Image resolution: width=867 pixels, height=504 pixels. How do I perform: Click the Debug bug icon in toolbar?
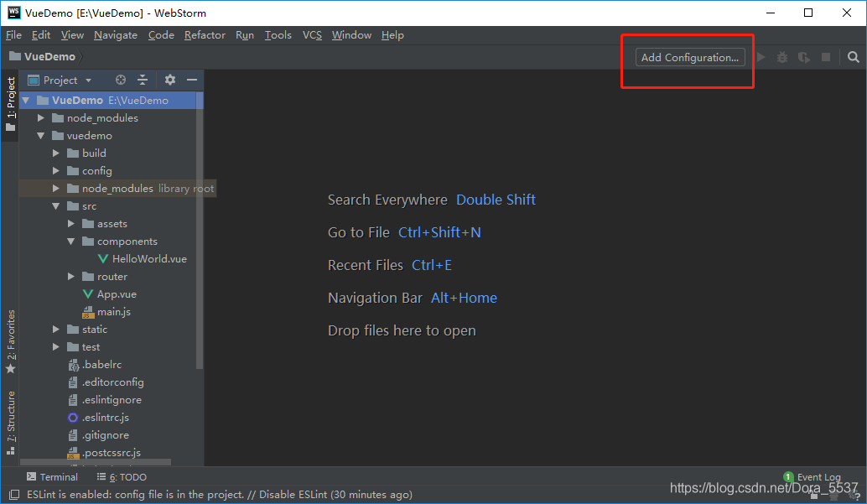pyautogui.click(x=781, y=57)
